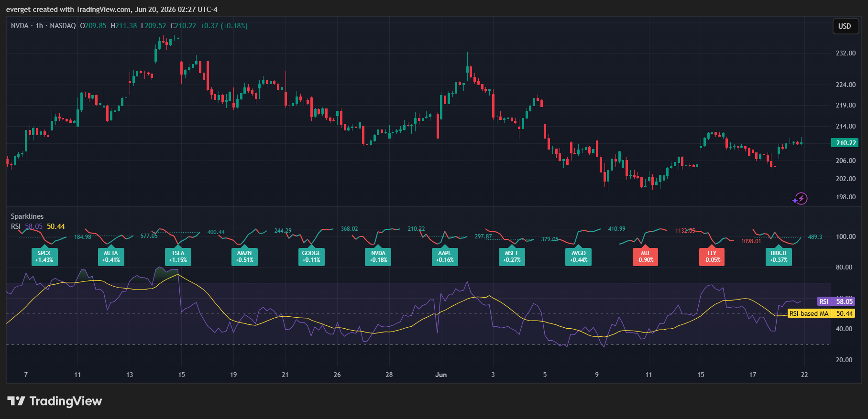The image size is (868, 419).
Task: Click the 400.44 sparkline price value
Action: [216, 232]
